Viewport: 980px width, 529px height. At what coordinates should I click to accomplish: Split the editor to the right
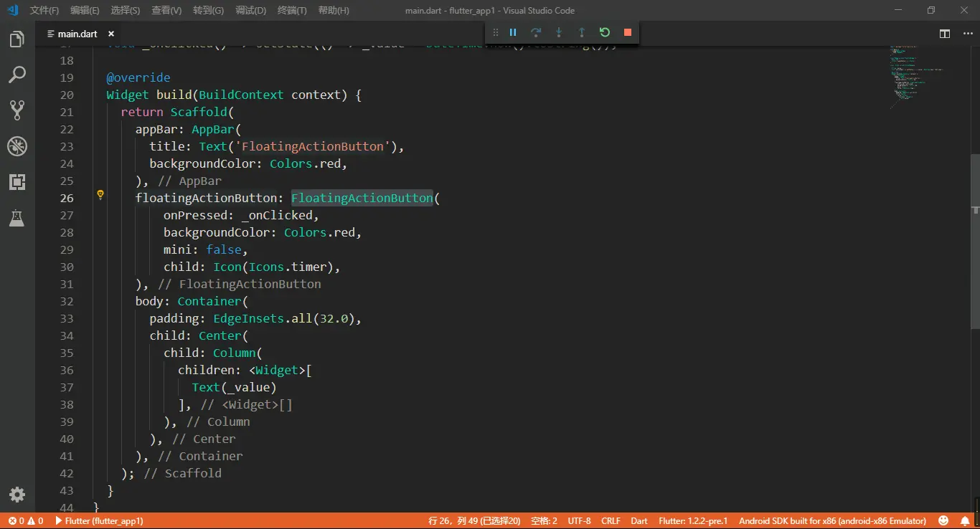point(945,34)
